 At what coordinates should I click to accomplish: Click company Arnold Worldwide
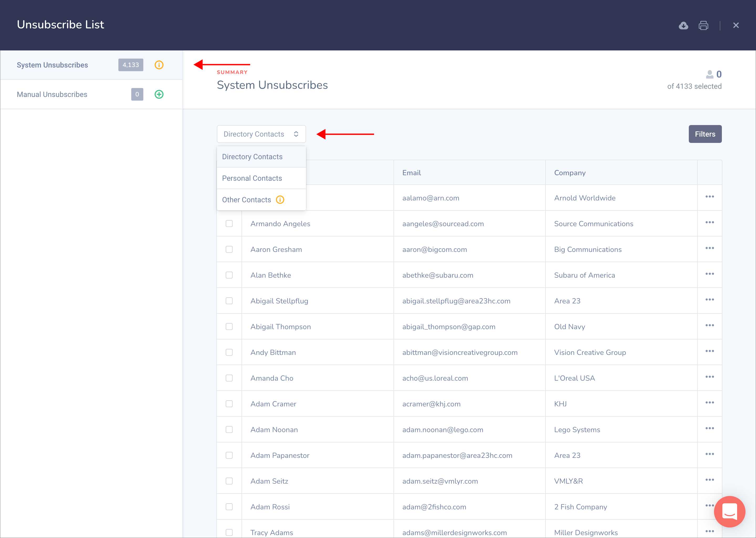coord(585,198)
